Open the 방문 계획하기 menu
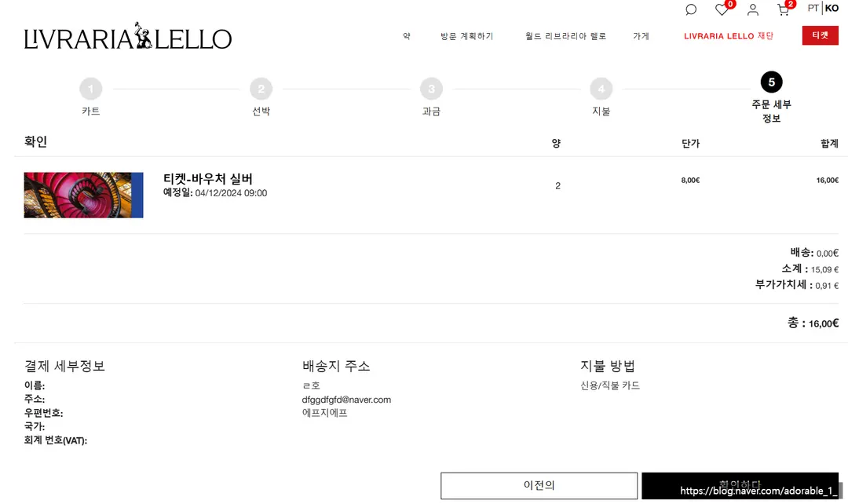848x504 pixels. [466, 35]
